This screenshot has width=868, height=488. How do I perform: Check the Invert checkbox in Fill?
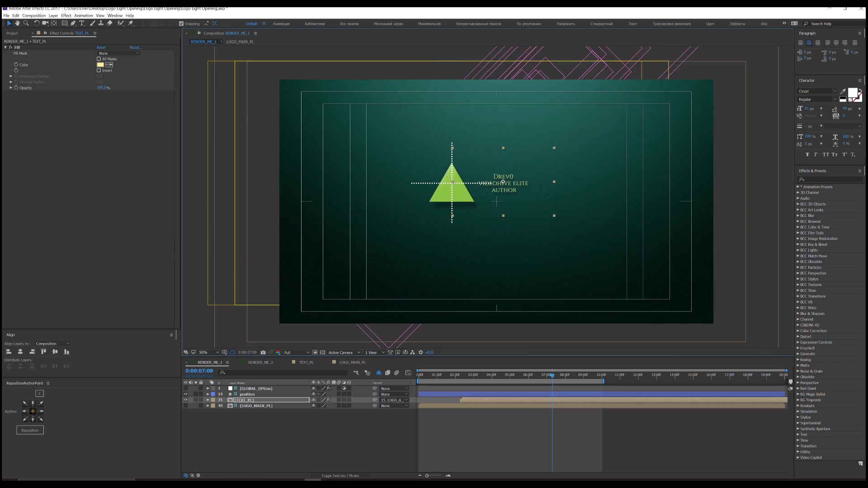[x=99, y=70]
